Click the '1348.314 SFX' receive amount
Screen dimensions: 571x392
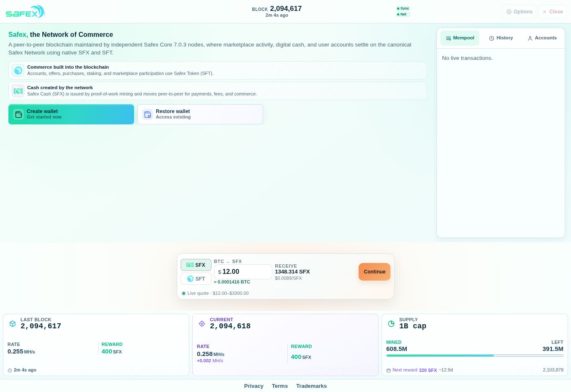coord(292,272)
